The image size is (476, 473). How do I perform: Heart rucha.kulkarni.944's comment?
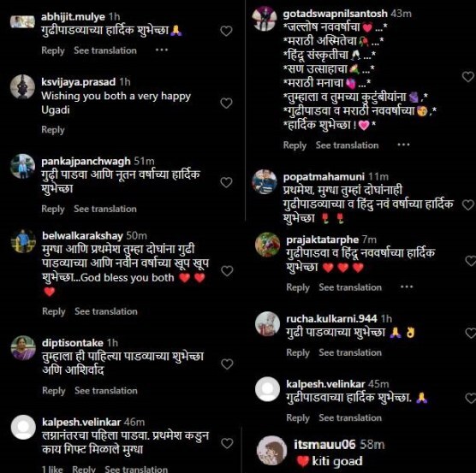pos(471,333)
